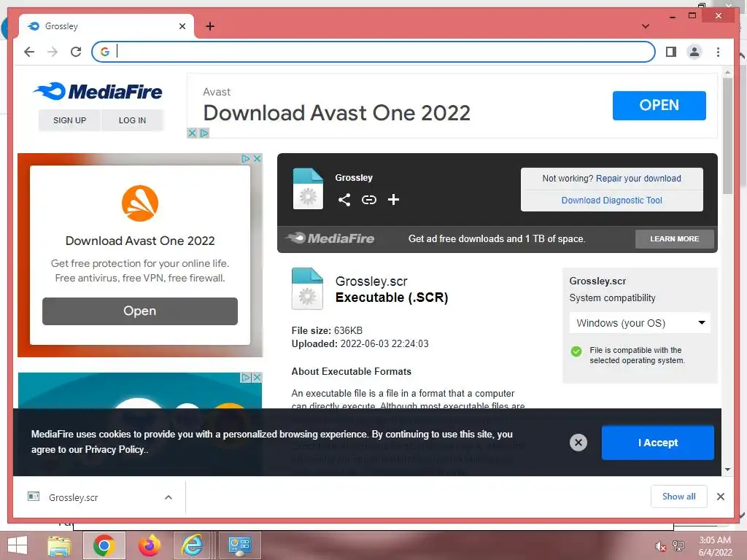Screen dimensions: 747x560
Task: Click the gray MediaFire logo in promo bar
Action: tap(330, 238)
